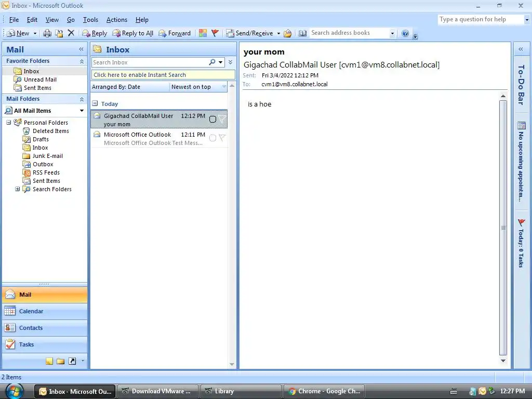
Task: Open the File menu
Action: click(14, 20)
